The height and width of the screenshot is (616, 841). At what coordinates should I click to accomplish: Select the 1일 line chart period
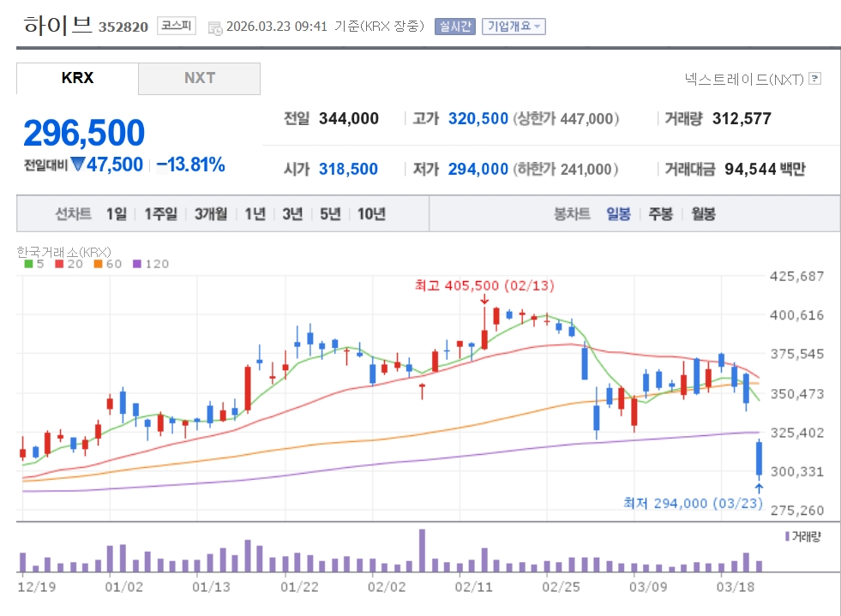click(x=117, y=214)
